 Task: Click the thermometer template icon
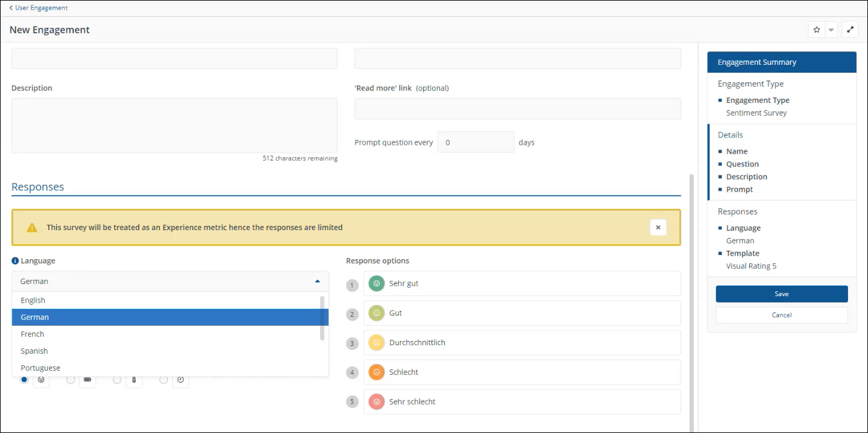pos(134,380)
